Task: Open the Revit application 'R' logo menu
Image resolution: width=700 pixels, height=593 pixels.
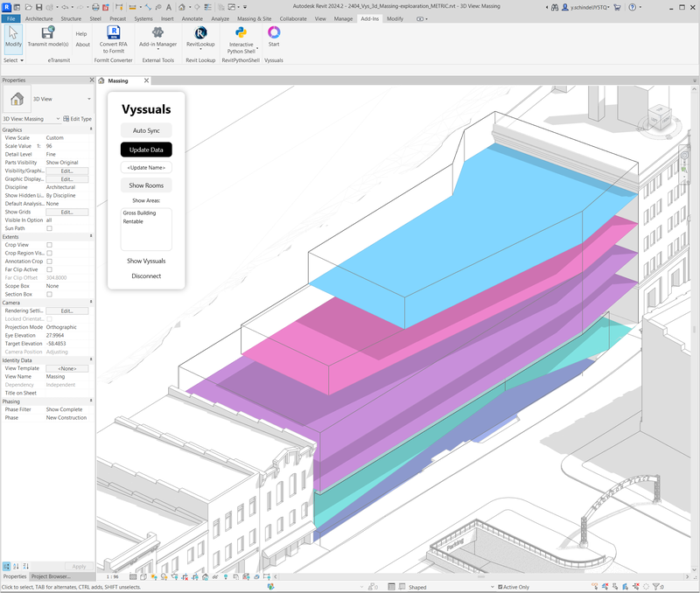Action: click(x=7, y=7)
